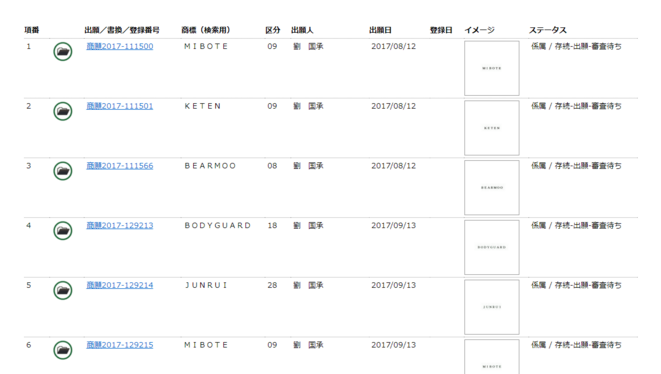This screenshot has height=374, width=661.
Task: Open application link 商願2017-111566
Action: [120, 166]
